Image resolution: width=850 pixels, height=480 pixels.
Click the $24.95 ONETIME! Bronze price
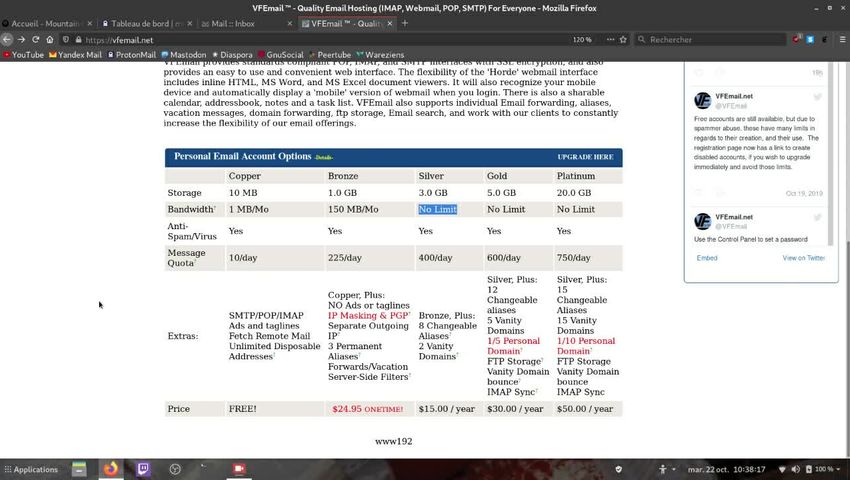point(368,409)
